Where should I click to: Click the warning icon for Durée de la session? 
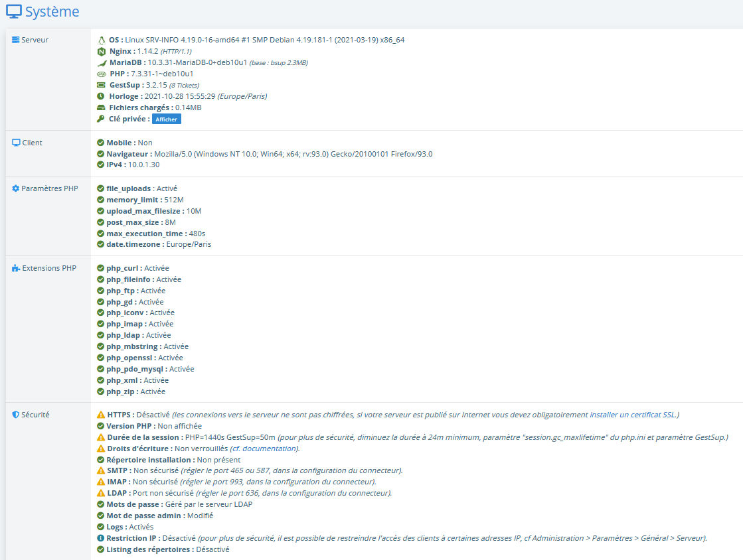click(x=101, y=437)
